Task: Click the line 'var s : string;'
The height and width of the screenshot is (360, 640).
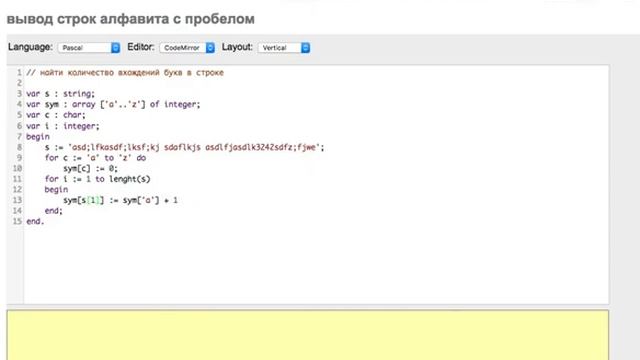Action: (x=60, y=94)
